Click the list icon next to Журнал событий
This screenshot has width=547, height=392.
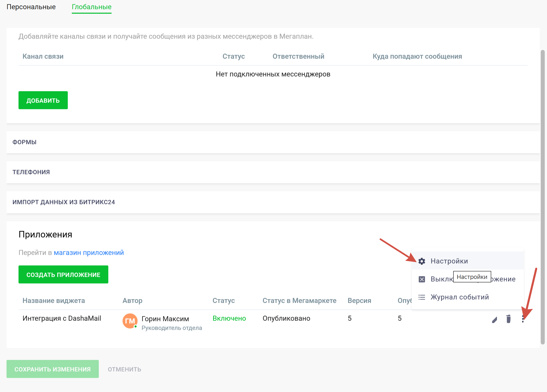point(422,297)
